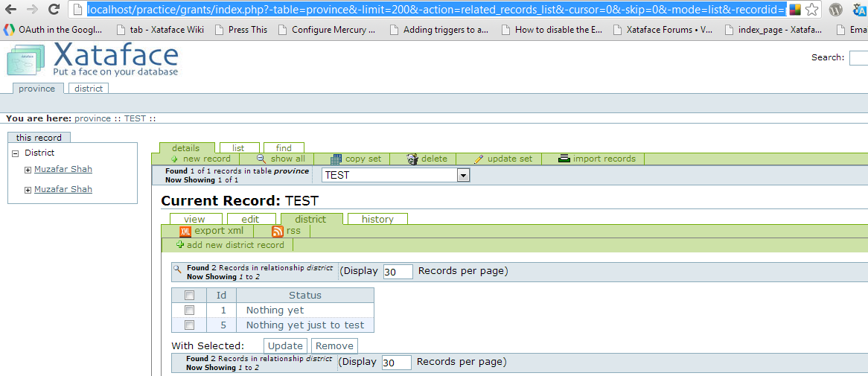Open the How to disable the E... bookmark

[x=552, y=30]
